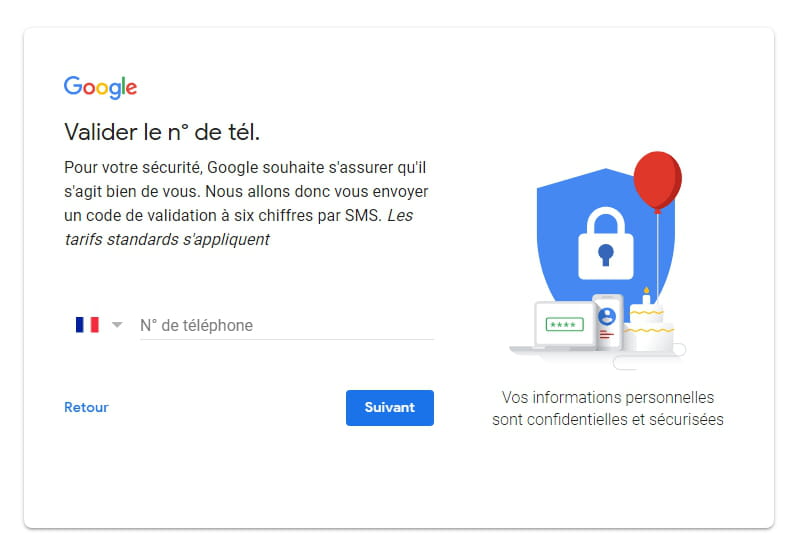Focus the N° de téléphone field
The height and width of the screenshot is (538, 785).
pos(286,325)
